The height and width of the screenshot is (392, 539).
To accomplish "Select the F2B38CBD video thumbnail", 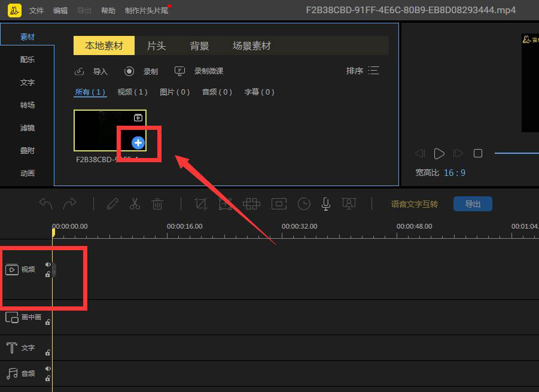I will click(110, 130).
